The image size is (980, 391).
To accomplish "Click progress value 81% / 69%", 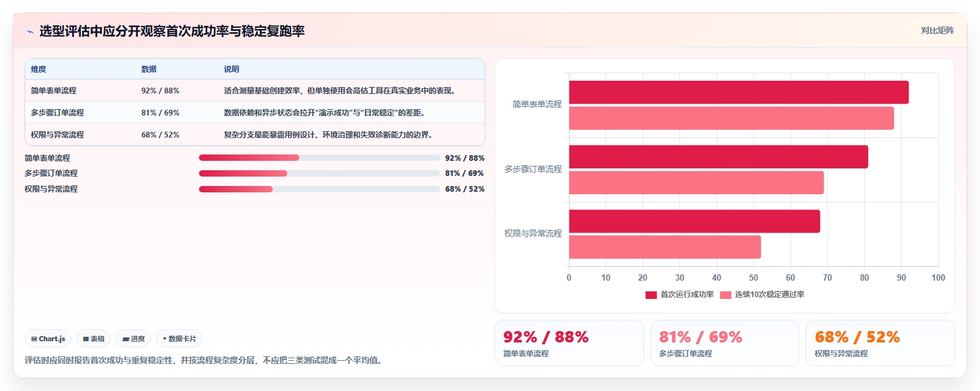I will point(465,173).
